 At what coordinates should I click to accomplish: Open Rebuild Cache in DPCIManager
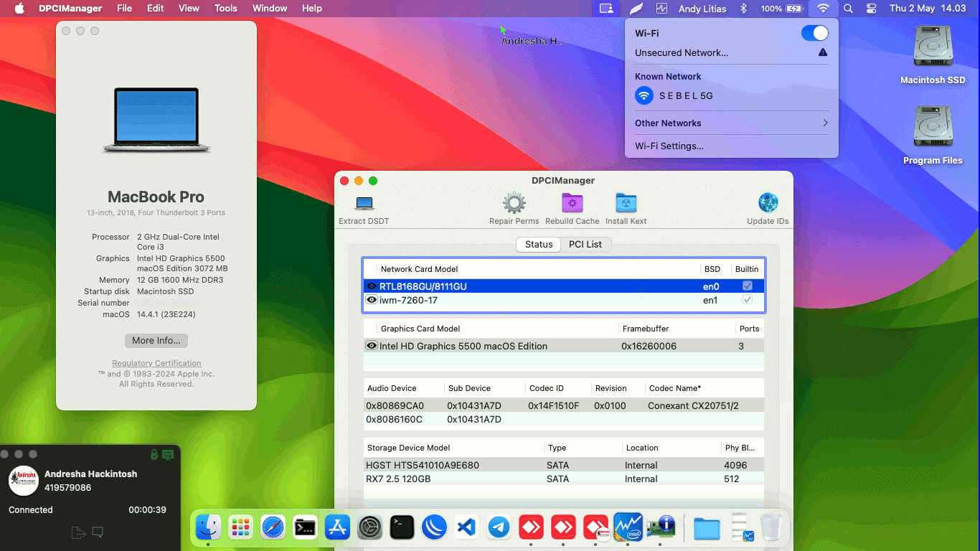pyautogui.click(x=572, y=205)
